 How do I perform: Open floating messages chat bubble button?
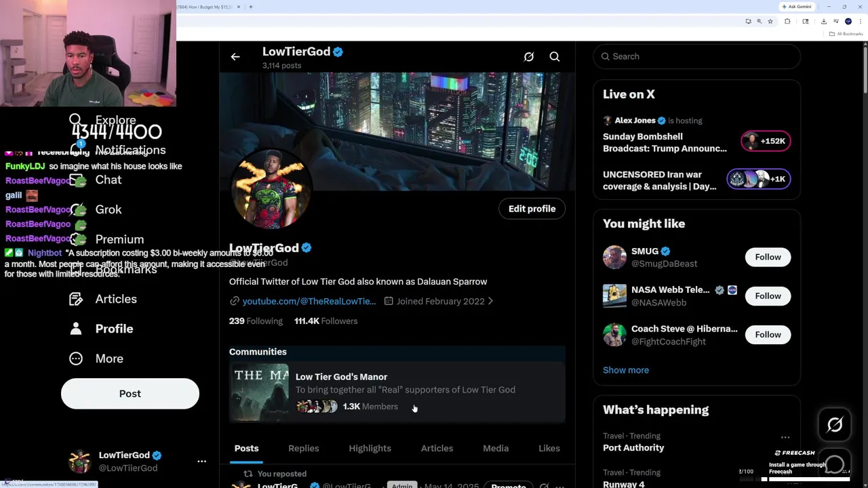tap(835, 464)
